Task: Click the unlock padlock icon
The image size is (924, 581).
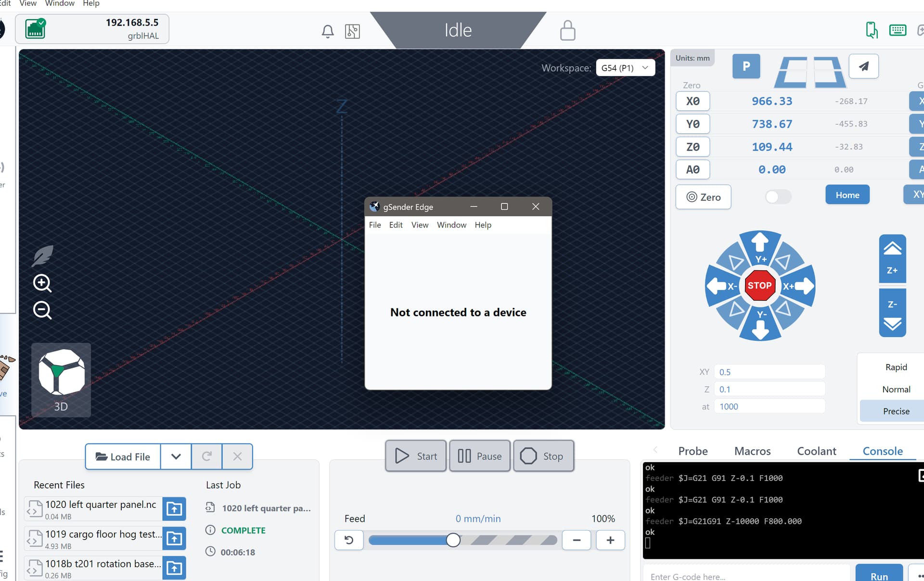Action: point(567,30)
